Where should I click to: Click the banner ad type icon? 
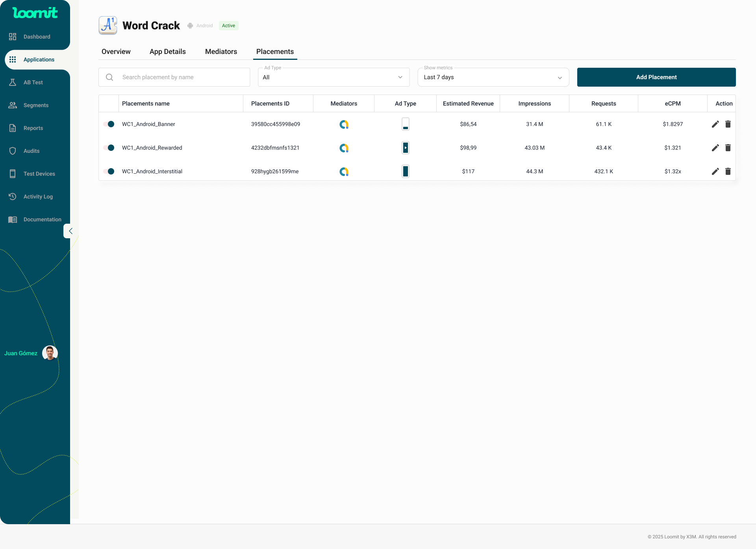[x=406, y=124]
